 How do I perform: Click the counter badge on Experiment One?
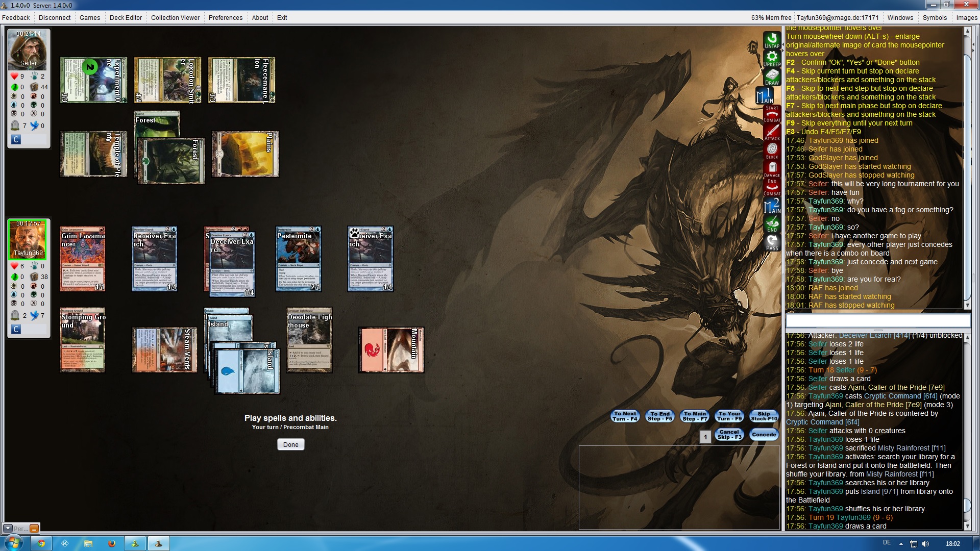90,67
